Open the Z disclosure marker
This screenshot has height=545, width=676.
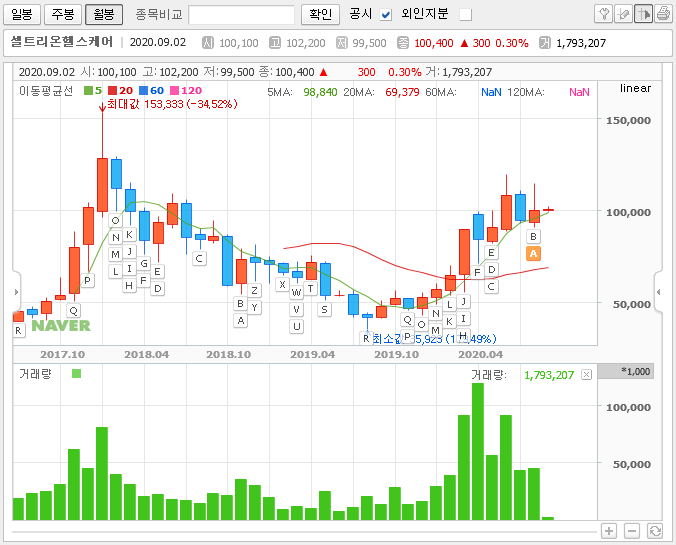click(x=254, y=291)
